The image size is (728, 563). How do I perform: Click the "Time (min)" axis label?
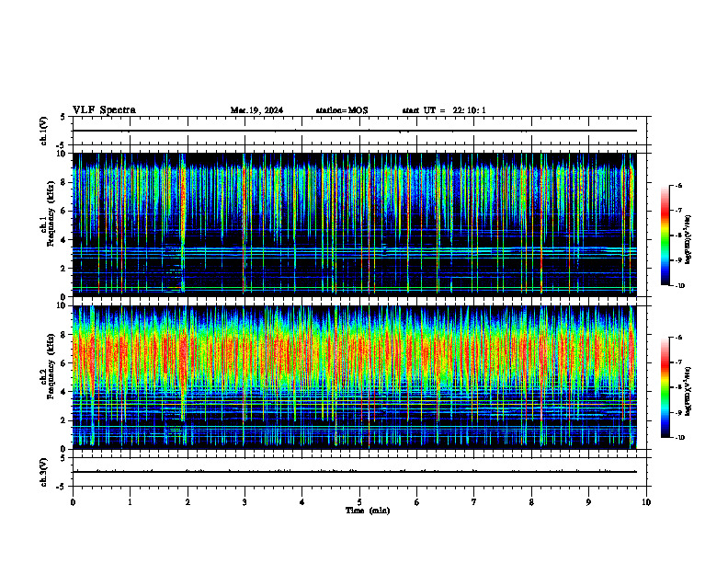click(x=368, y=511)
